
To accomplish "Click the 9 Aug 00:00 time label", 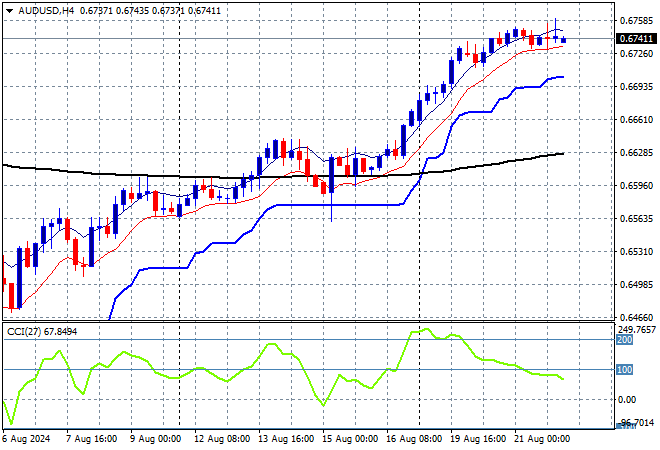I will (x=155, y=439).
